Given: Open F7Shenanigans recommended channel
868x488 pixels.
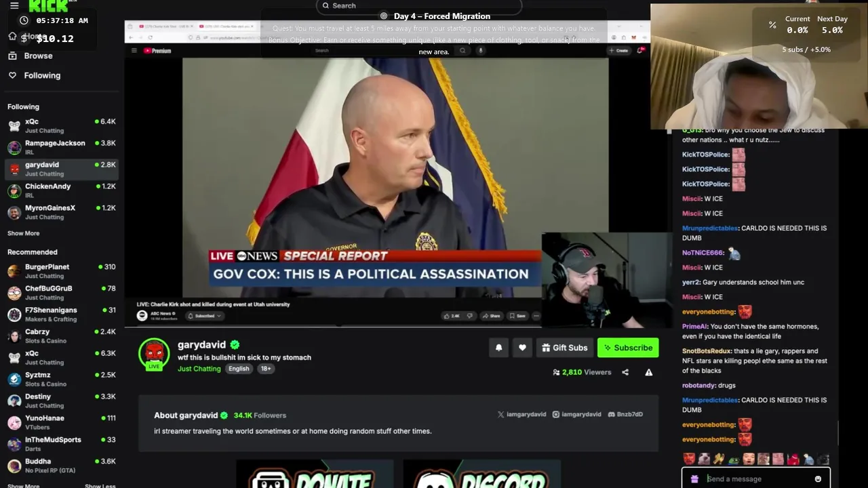Looking at the screenshot, I should (62, 314).
